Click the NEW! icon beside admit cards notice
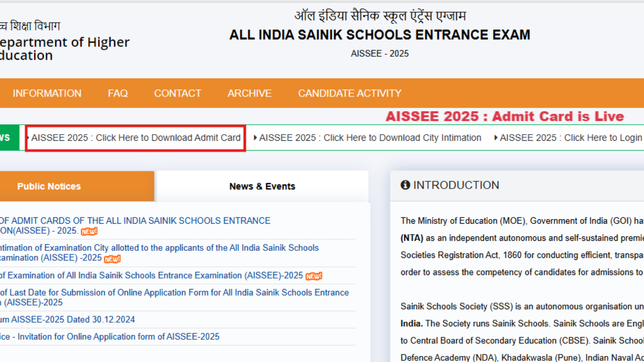Image resolution: width=644 pixels, height=362 pixels. pyautogui.click(x=89, y=231)
